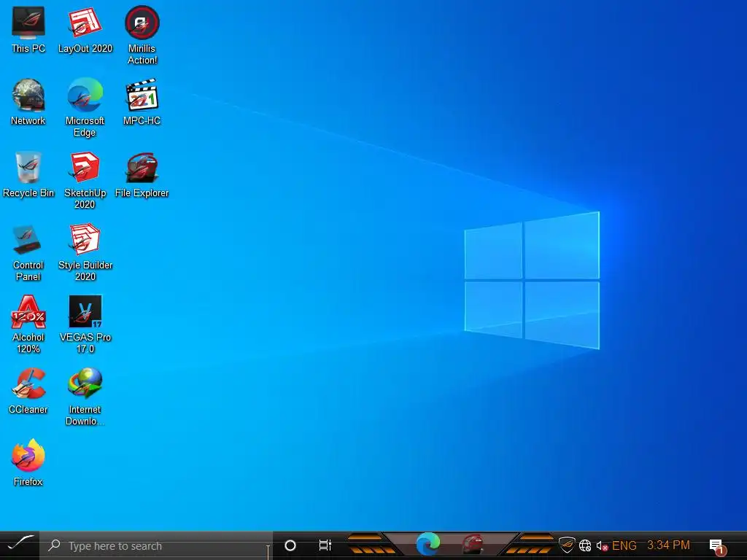Open Cortana from the taskbar circle
The width and height of the screenshot is (747, 560).
(290, 545)
